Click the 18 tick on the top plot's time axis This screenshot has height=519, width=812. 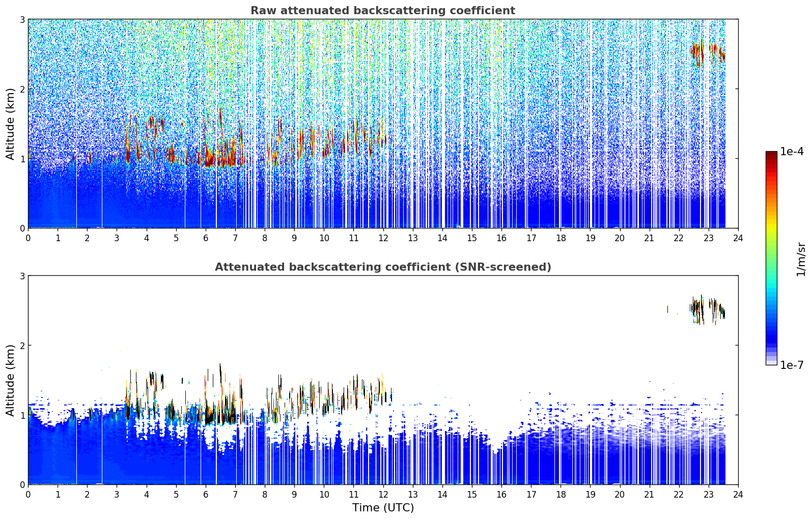(561, 238)
